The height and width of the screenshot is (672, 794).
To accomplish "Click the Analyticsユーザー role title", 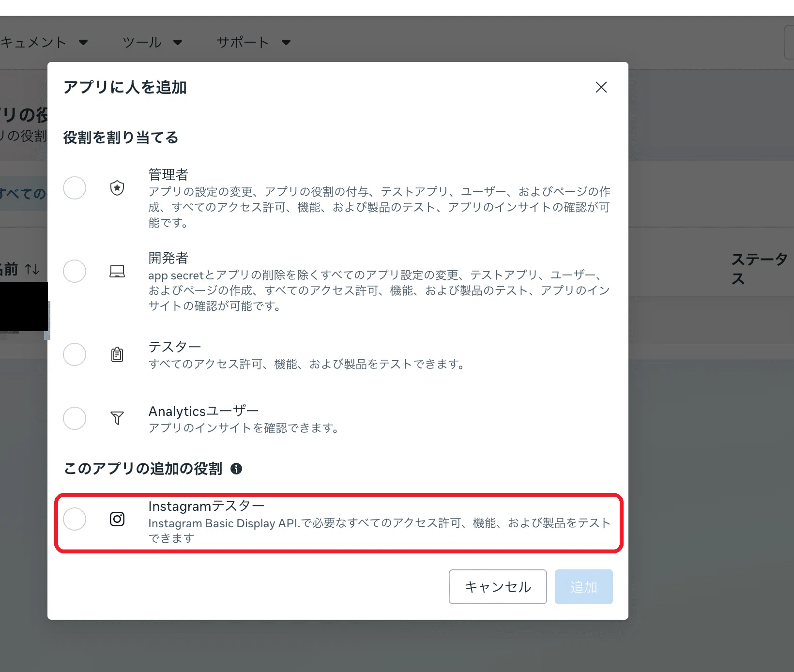I will coord(203,411).
